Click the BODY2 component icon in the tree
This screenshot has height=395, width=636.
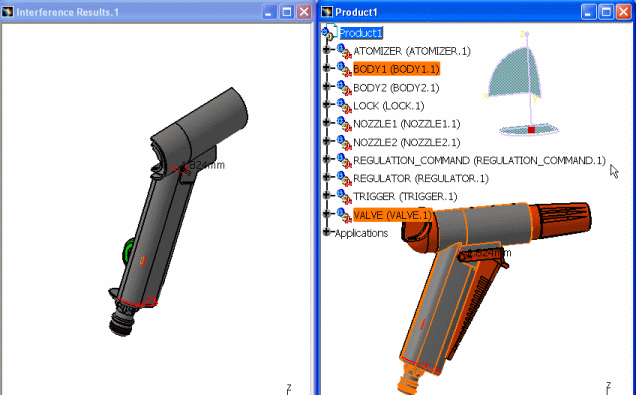coord(344,88)
